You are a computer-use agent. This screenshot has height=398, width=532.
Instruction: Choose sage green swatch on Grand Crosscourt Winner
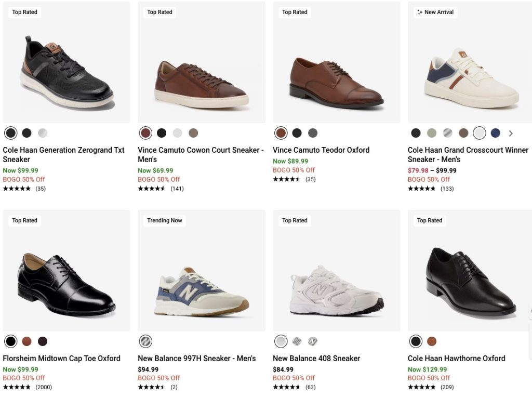click(x=432, y=133)
